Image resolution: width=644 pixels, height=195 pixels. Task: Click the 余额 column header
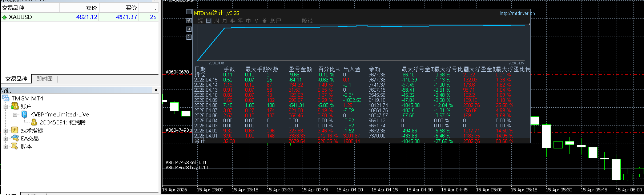click(374, 69)
